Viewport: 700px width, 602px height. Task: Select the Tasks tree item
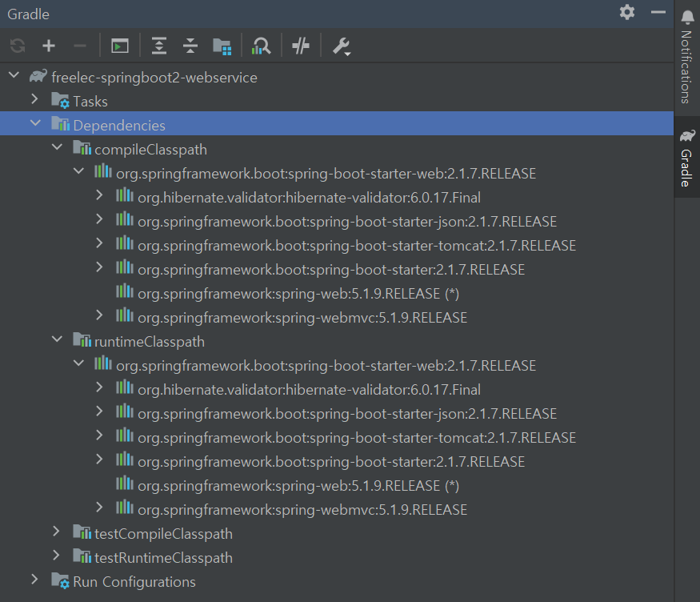coord(337,102)
